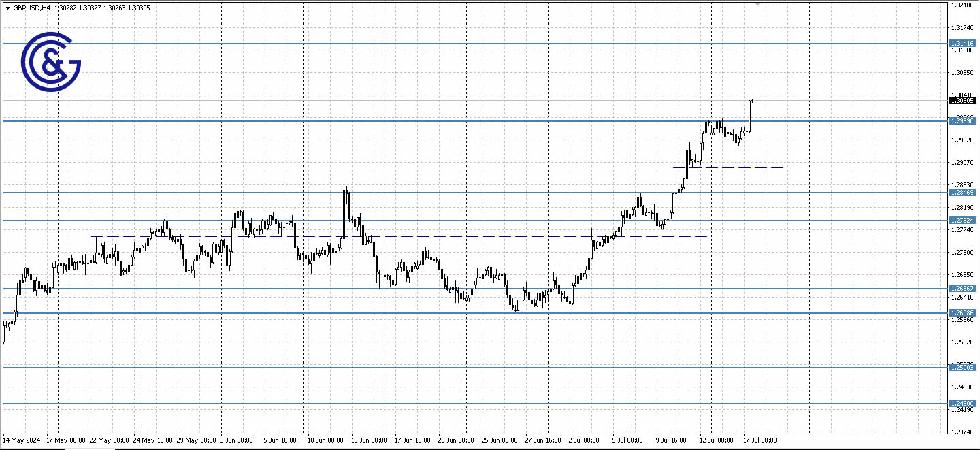This screenshot has width=980, height=450.
Task: Select the 1.29890 price level label
Action: tap(962, 120)
